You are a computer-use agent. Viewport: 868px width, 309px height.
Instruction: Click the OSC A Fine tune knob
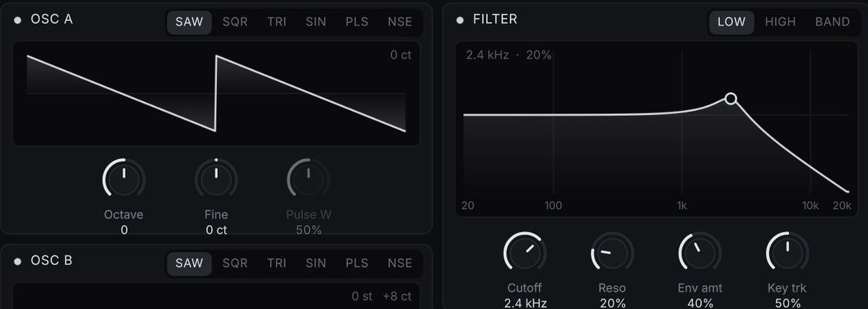point(216,179)
